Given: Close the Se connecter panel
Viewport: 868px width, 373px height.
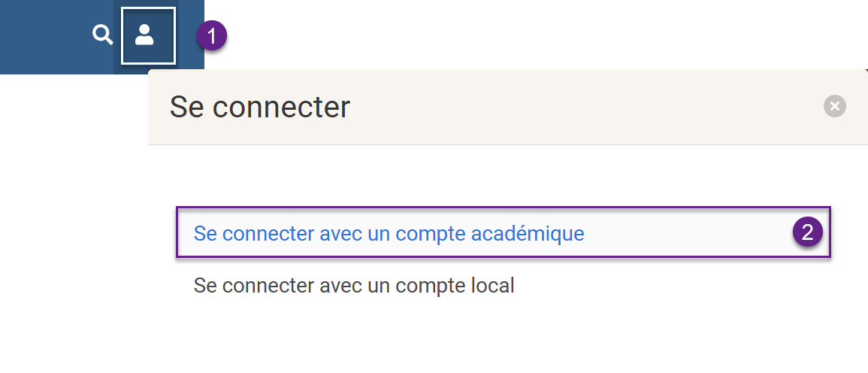Looking at the screenshot, I should (x=834, y=106).
